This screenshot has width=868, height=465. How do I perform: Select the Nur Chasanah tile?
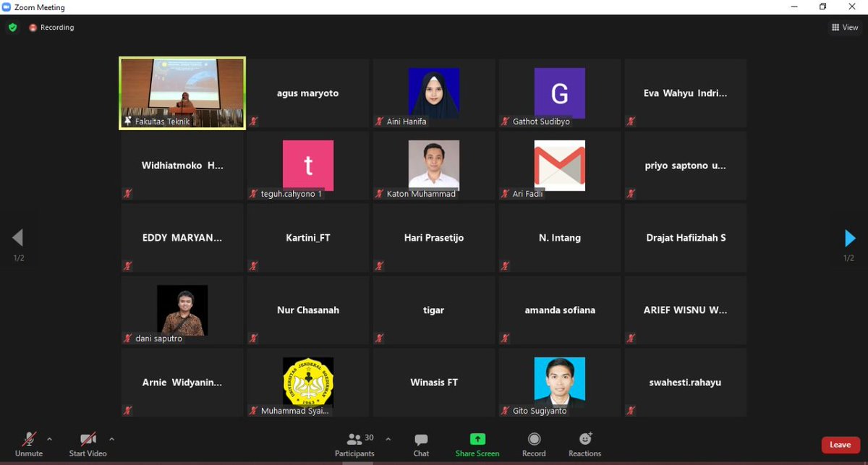308,310
